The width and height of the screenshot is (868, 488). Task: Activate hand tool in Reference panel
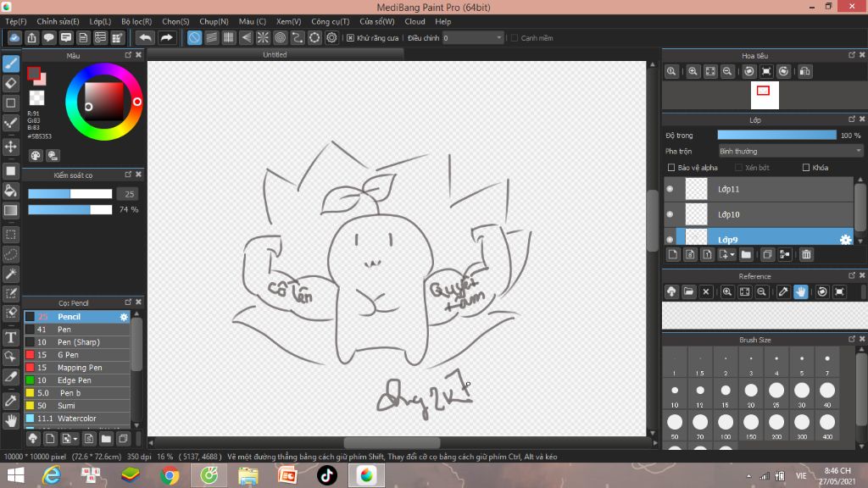[x=800, y=291]
